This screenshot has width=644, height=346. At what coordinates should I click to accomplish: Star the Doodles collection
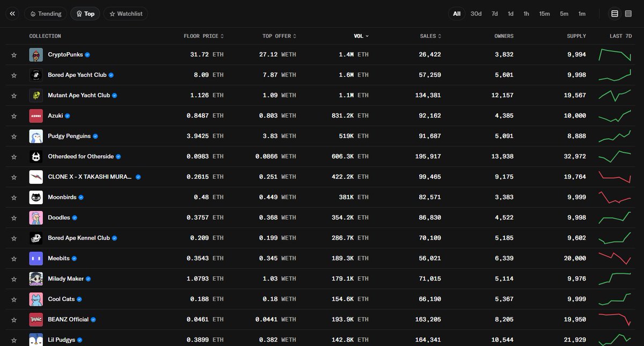pos(14,218)
